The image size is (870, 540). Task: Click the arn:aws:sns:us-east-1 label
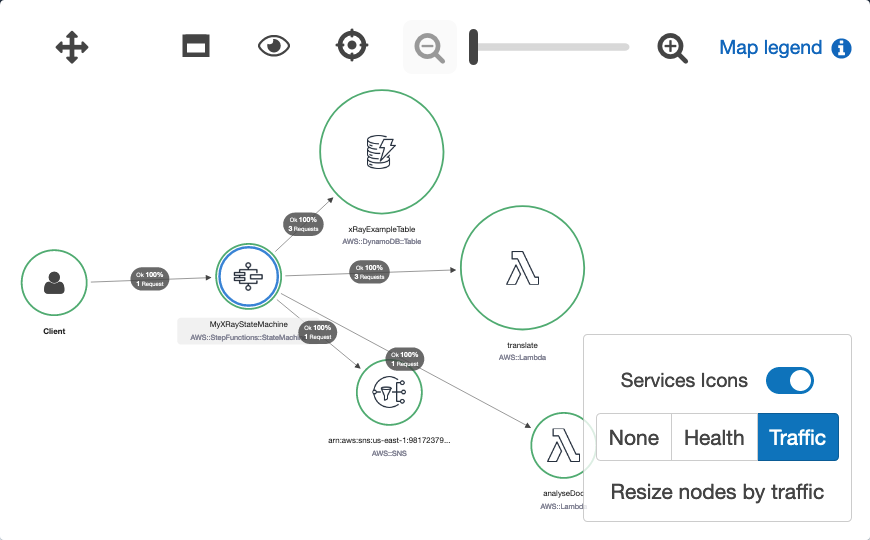tap(389, 441)
